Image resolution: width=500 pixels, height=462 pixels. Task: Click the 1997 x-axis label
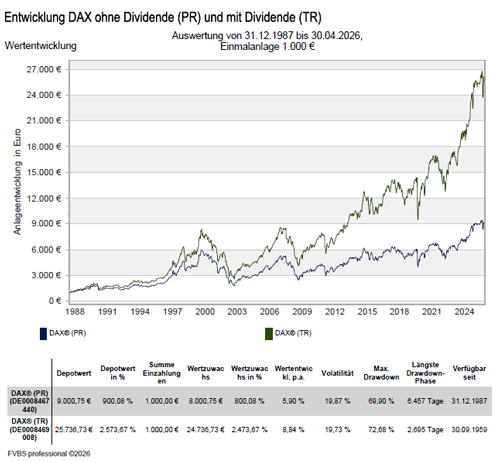pyautogui.click(x=172, y=312)
